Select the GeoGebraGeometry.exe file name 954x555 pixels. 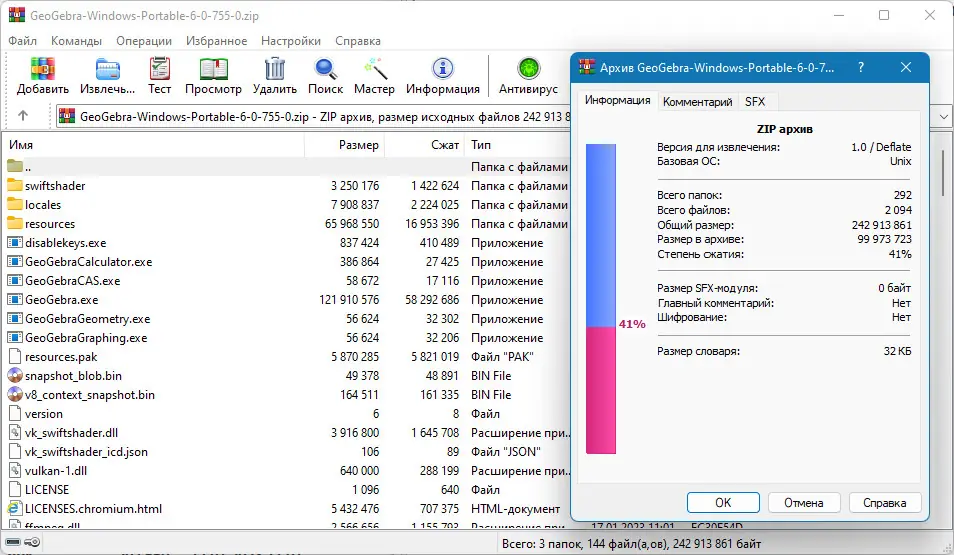88,318
